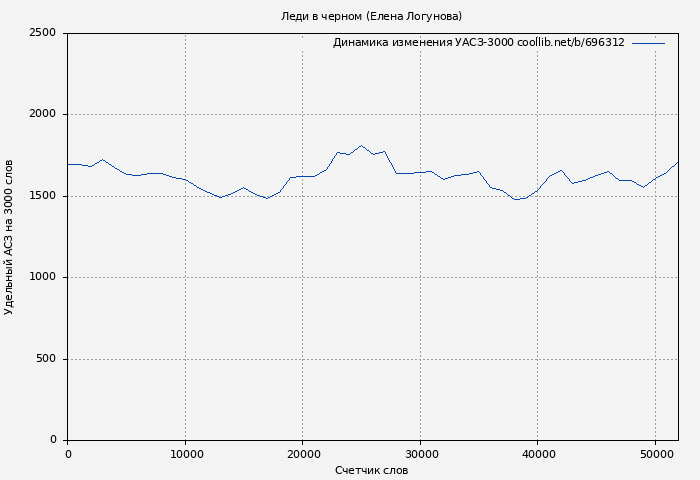Click the 0 tick label on the y-axis
Viewport: 700px width, 480px height.
pyautogui.click(x=53, y=440)
